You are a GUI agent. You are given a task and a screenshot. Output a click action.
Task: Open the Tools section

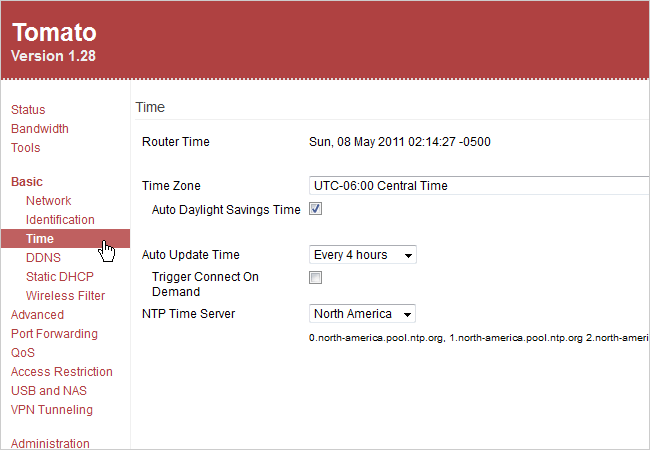pos(26,148)
